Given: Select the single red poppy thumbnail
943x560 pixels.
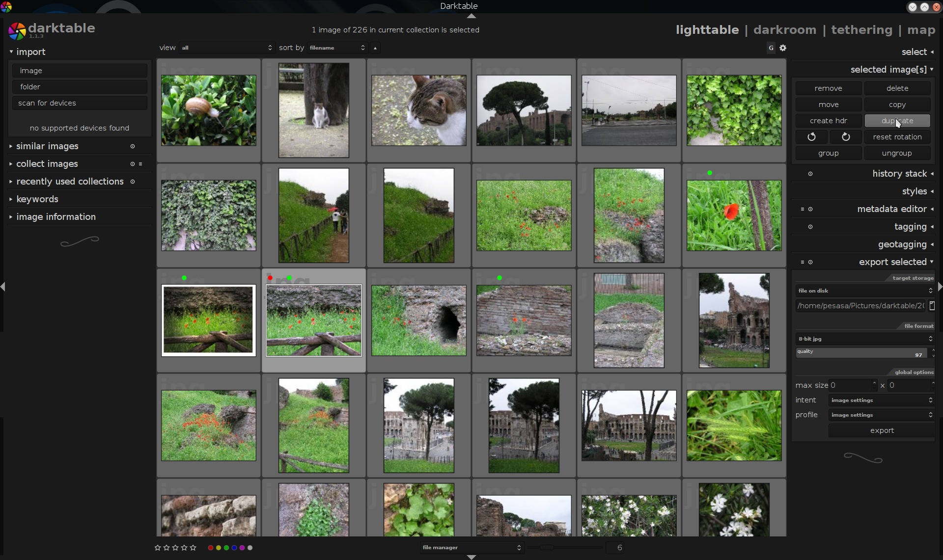Looking at the screenshot, I should (734, 215).
